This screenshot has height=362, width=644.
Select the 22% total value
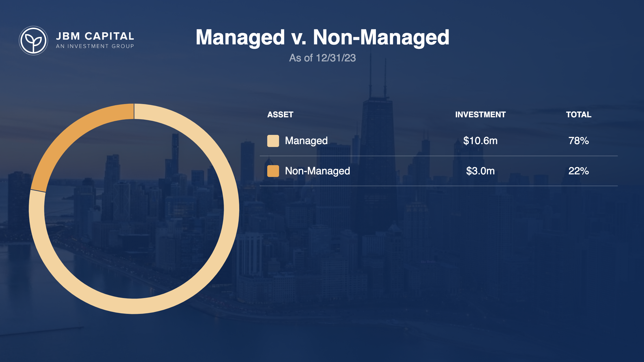pos(579,171)
